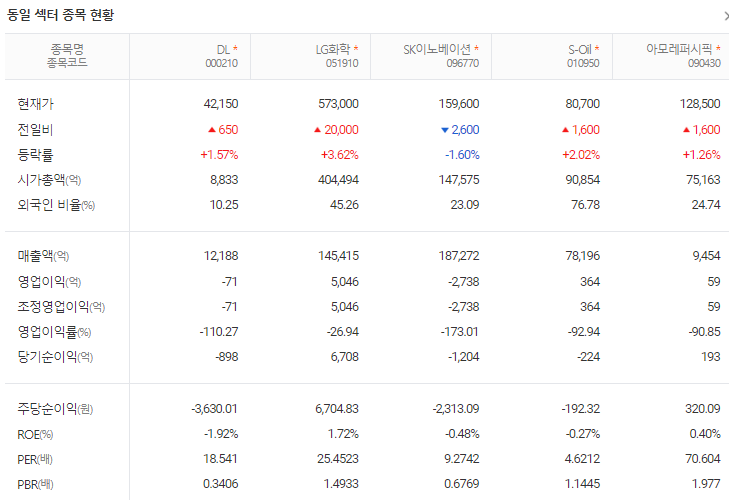This screenshot has width=729, height=500.
Task: Select the 외국인 비율(%) row label
Action: pyautogui.click(x=56, y=205)
